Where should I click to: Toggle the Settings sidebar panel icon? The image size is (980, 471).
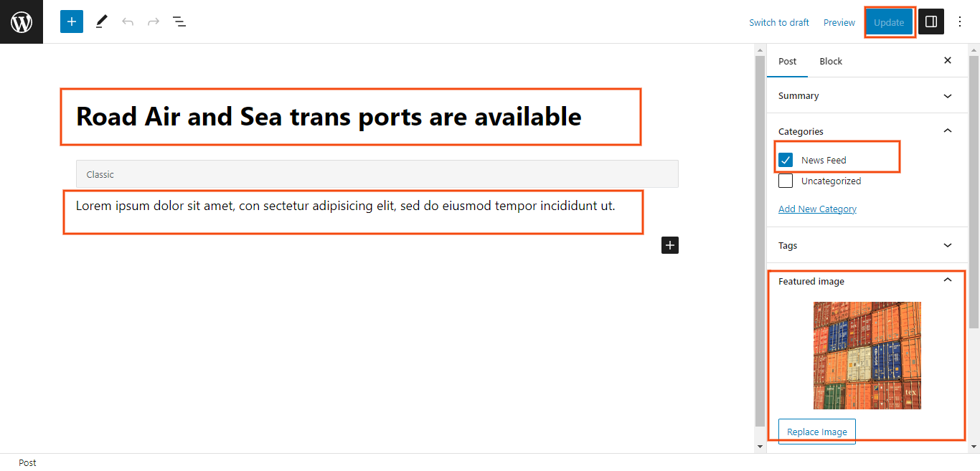(931, 22)
